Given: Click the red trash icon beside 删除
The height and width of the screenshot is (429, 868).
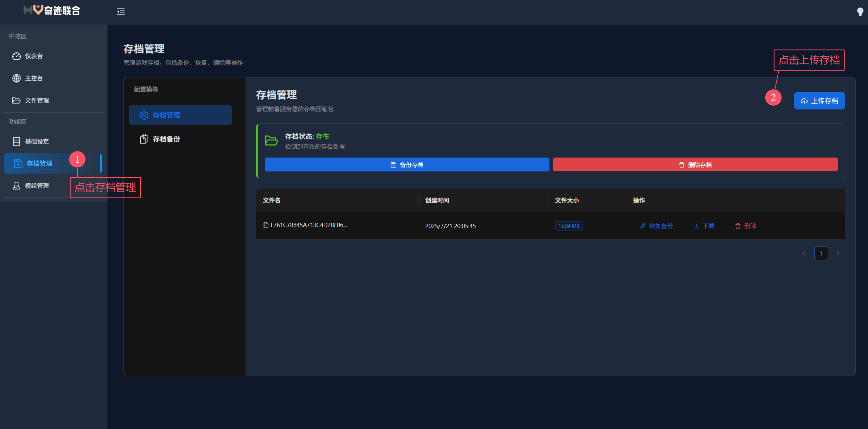Looking at the screenshot, I should (x=738, y=226).
